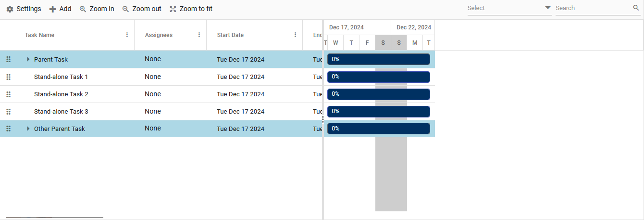Expand the Other Parent Task row
Viewport: 644px width, 220px height.
point(28,129)
